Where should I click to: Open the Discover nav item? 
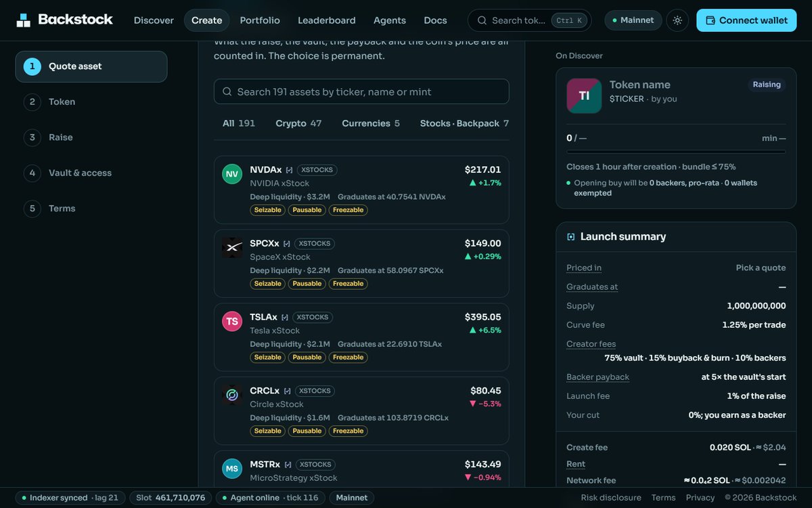[154, 20]
